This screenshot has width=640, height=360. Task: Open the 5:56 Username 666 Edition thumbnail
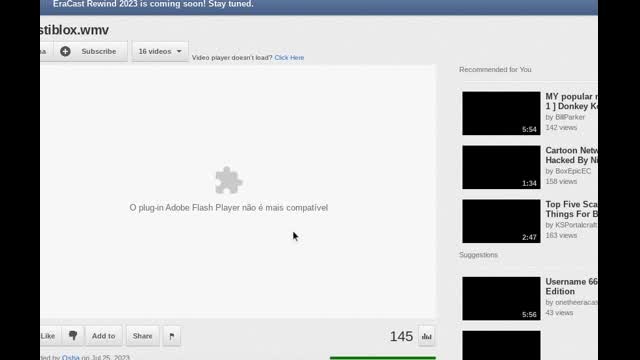click(x=501, y=298)
